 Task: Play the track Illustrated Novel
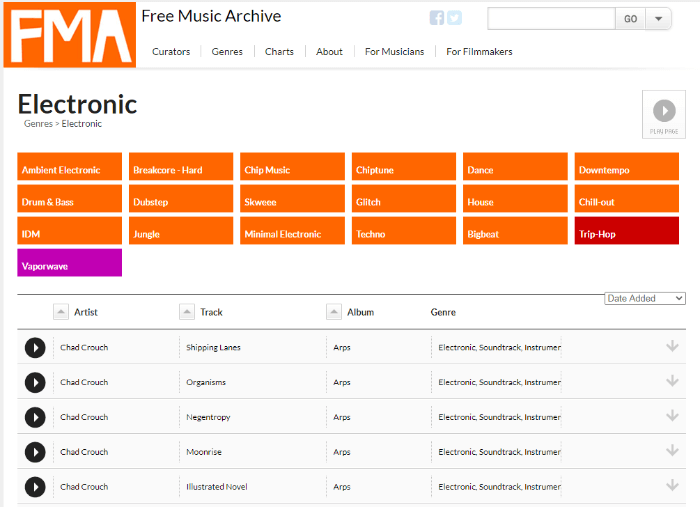(x=35, y=487)
